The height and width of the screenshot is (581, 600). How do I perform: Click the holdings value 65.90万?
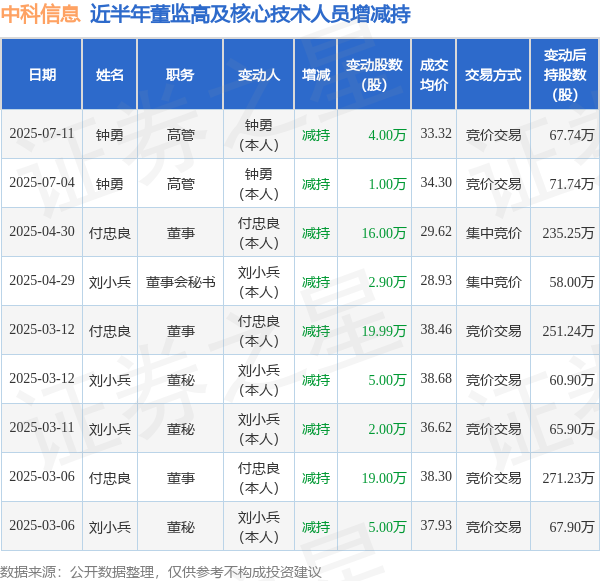[x=572, y=429]
